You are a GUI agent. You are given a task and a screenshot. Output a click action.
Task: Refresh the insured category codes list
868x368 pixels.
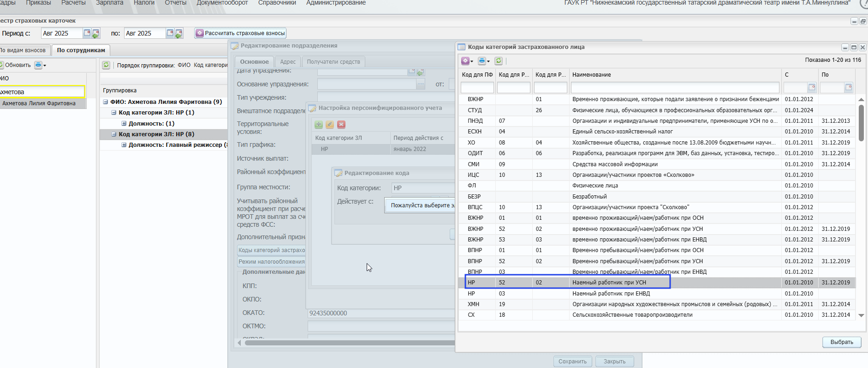coord(499,61)
